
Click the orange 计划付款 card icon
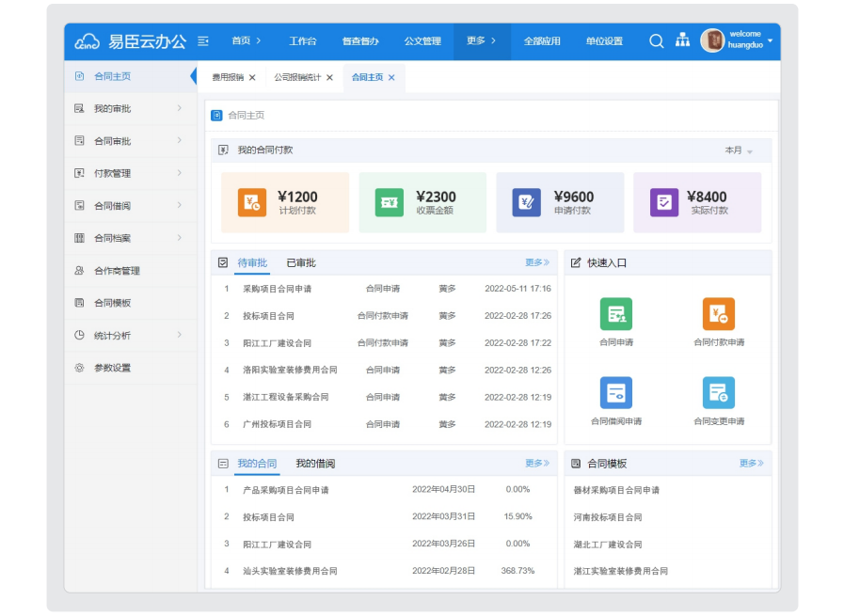pyautogui.click(x=252, y=202)
